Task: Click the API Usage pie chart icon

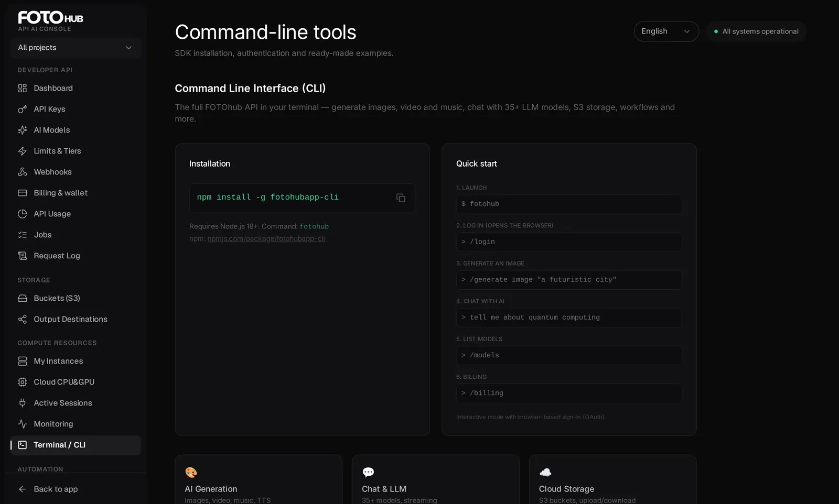Action: click(23, 214)
